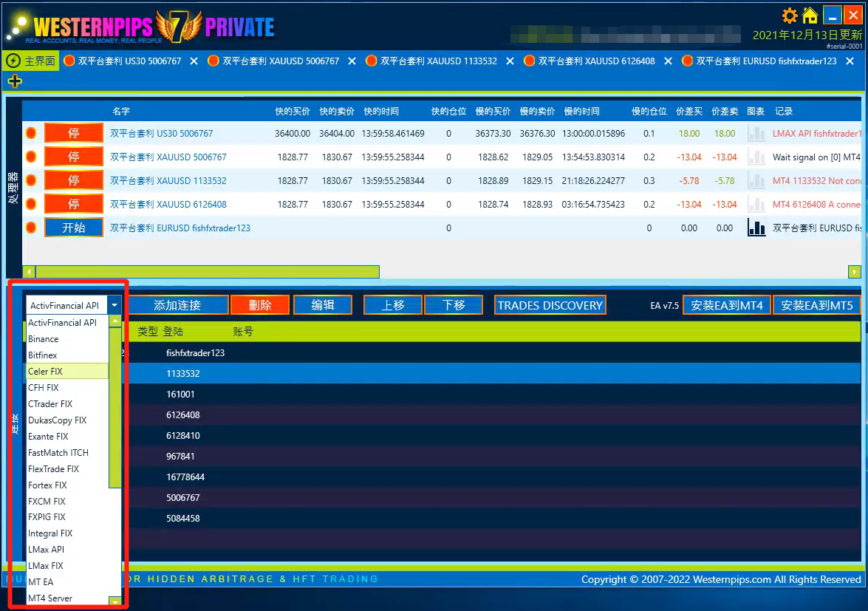The height and width of the screenshot is (611, 868).
Task: Click the 删除 delete button
Action: (x=260, y=305)
